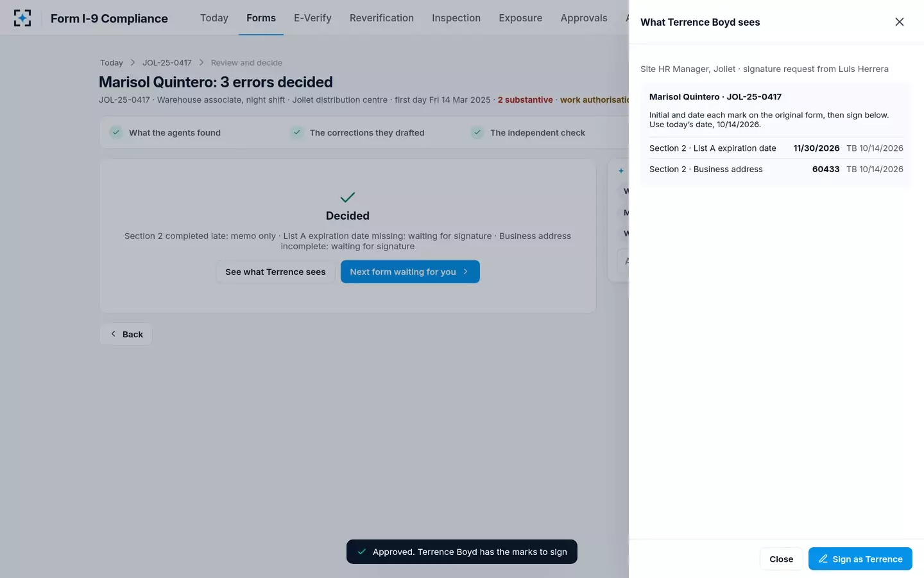Click the large Decided checkmark icon
Image resolution: width=924 pixels, height=578 pixels.
pos(348,197)
